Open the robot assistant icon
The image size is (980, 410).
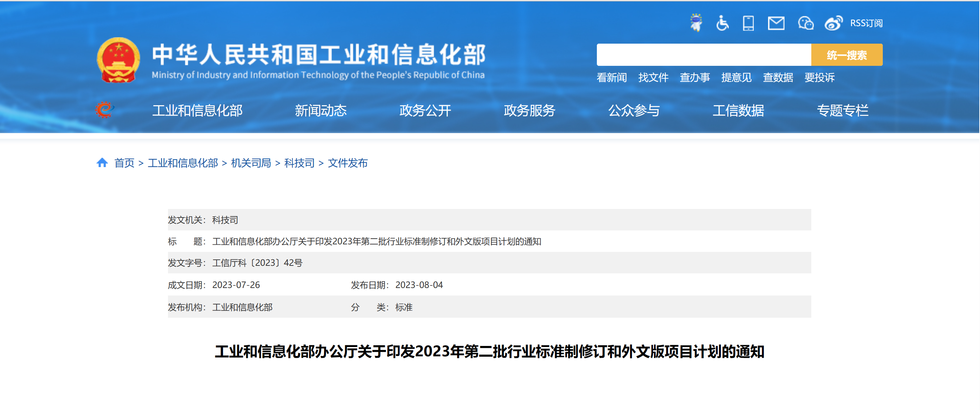coord(696,23)
